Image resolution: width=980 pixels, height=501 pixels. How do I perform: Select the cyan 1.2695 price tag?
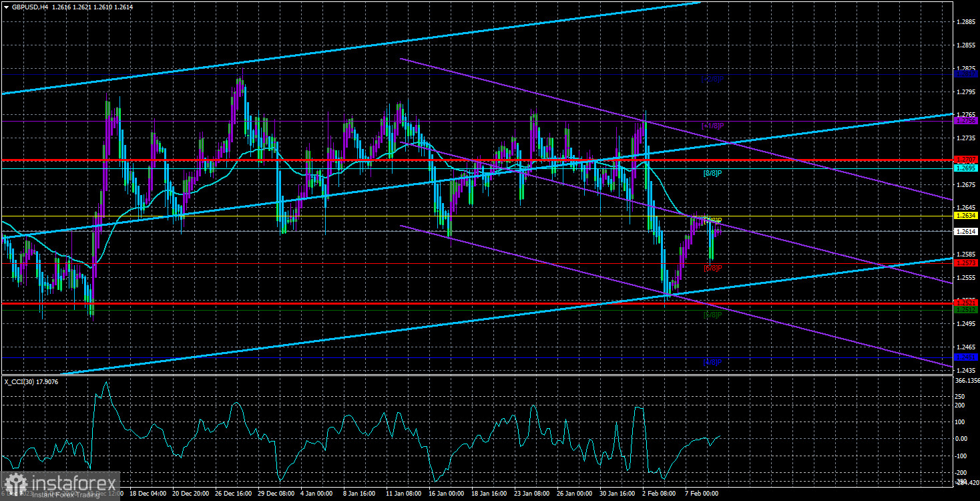pos(967,168)
